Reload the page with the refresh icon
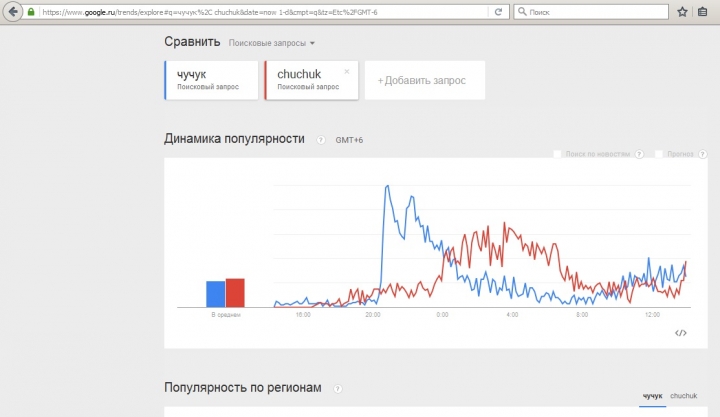This screenshot has height=417, width=720. (x=498, y=12)
